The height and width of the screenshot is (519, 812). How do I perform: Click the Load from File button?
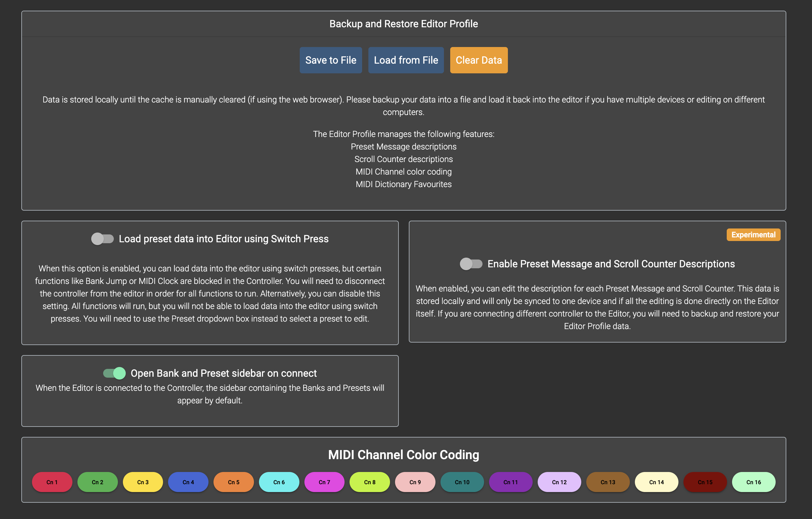(406, 60)
